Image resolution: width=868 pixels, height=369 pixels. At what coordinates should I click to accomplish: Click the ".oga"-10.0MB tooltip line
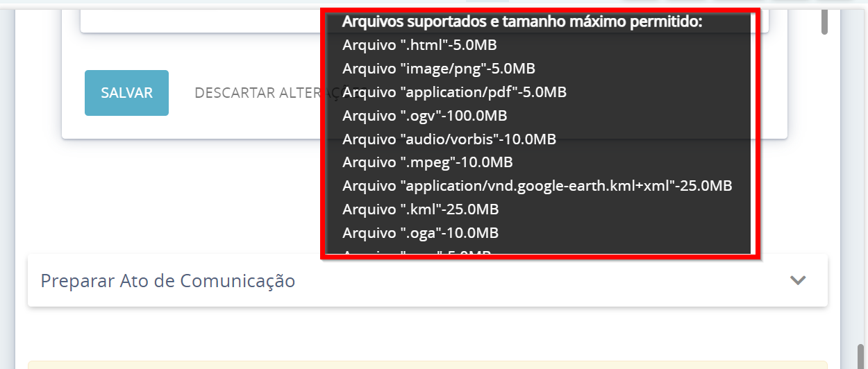pyautogui.click(x=420, y=232)
